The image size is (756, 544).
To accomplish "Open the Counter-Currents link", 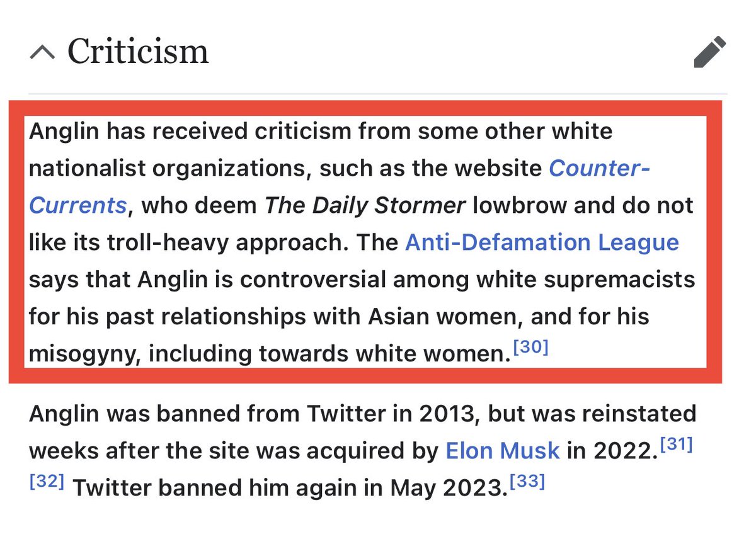I will coord(599,169).
